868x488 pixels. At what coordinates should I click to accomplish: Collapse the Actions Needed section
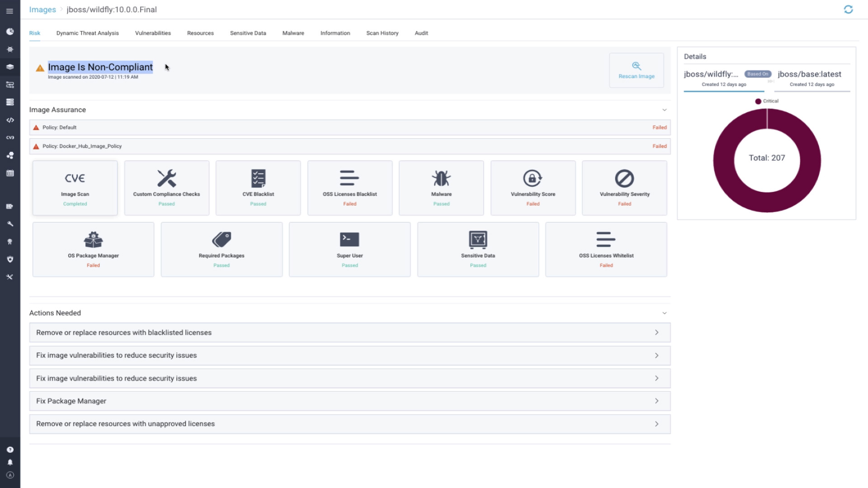[665, 313]
